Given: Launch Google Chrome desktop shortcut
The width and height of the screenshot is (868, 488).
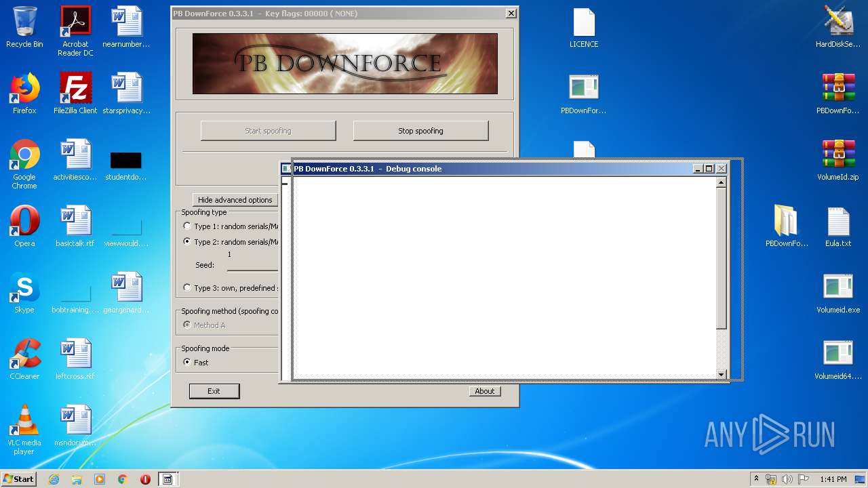Looking at the screenshot, I should pyautogui.click(x=24, y=164).
